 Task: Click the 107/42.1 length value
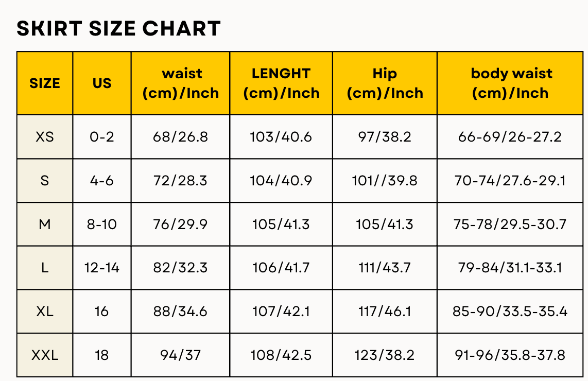click(281, 311)
